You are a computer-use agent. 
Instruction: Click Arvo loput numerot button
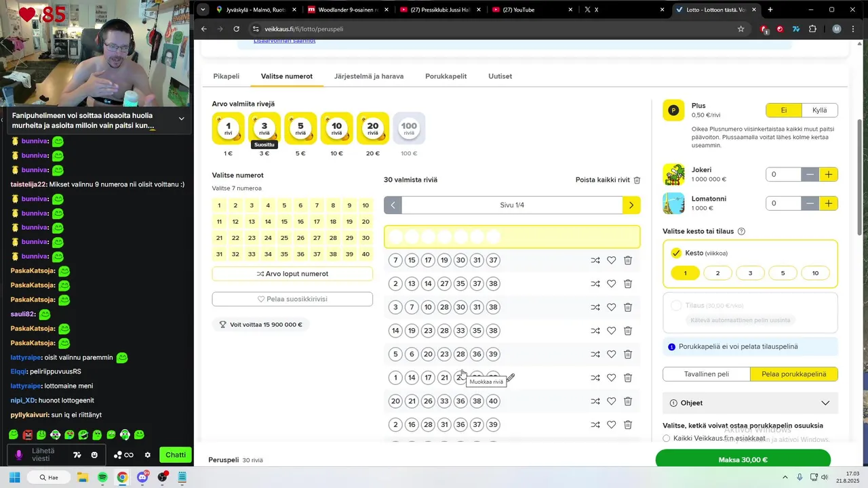point(292,274)
